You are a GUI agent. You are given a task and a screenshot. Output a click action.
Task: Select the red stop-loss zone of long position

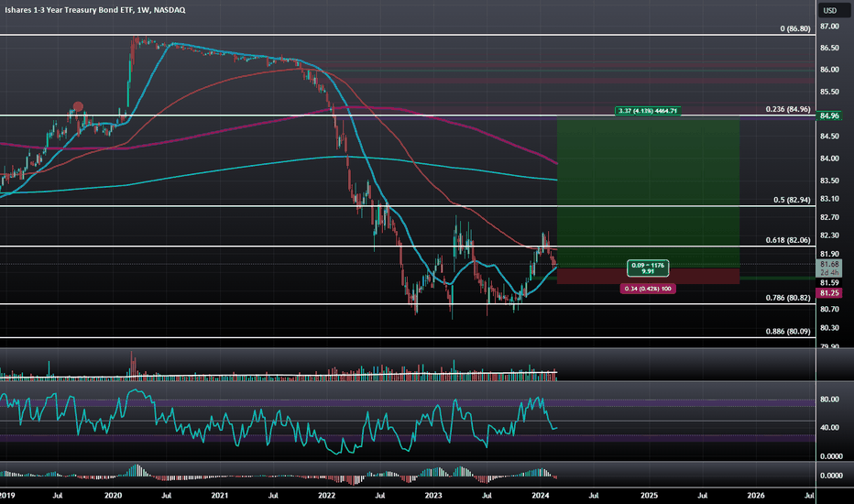click(x=648, y=276)
